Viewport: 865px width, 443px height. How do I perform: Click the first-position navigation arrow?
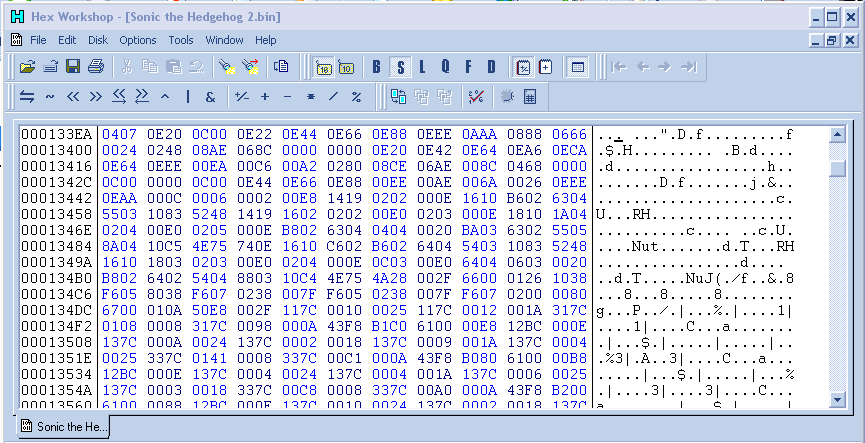pyautogui.click(x=620, y=67)
